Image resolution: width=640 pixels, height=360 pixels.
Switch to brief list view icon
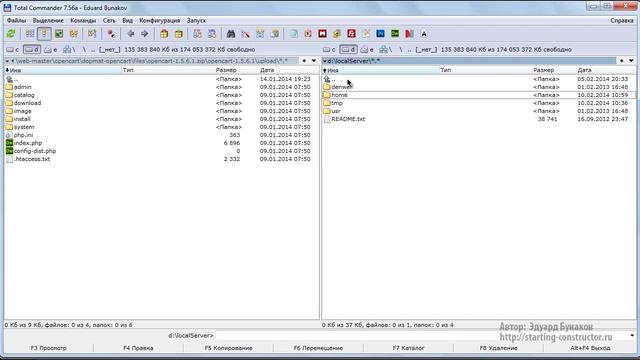(x=29, y=34)
